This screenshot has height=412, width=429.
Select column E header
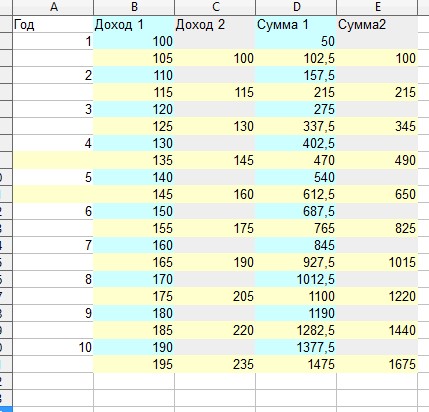377,7
